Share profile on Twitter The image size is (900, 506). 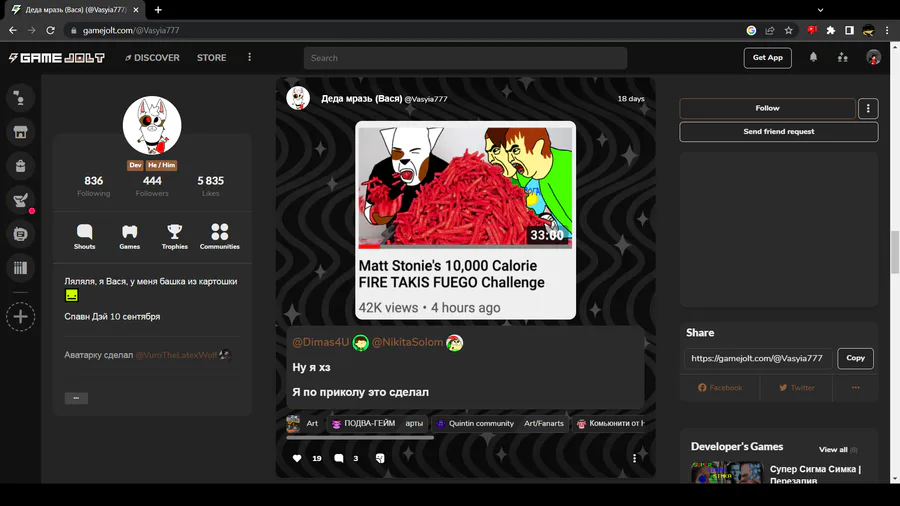[x=797, y=388]
